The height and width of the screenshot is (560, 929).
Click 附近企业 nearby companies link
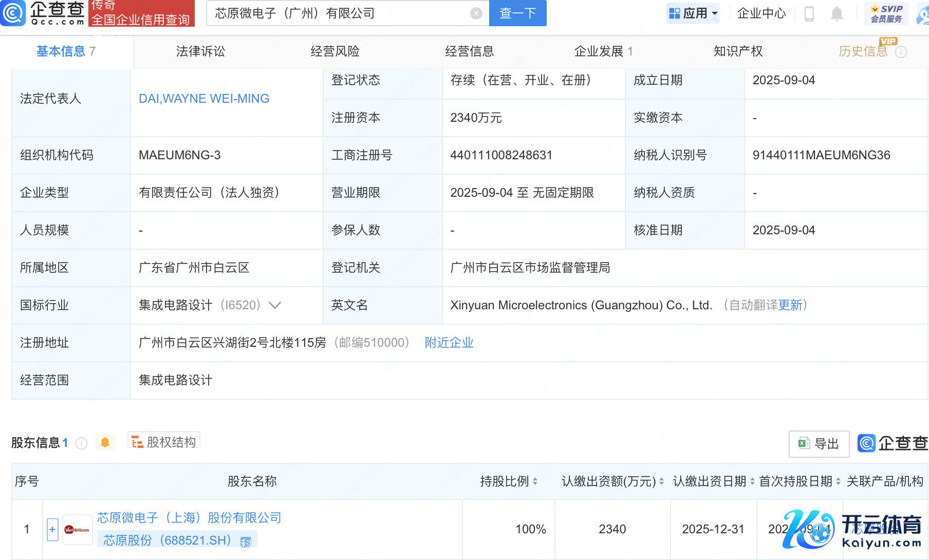pyautogui.click(x=449, y=343)
